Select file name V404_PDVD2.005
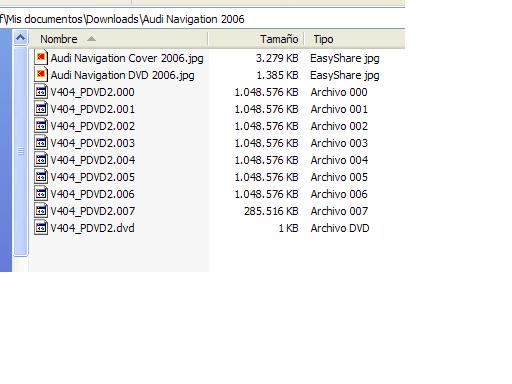Screen dimensions: 512x384 coord(92,177)
